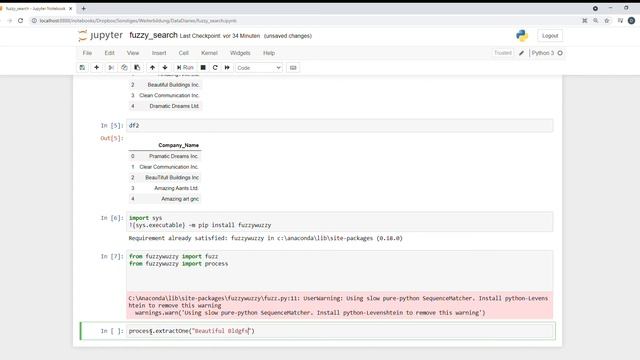Click the 'Amazing art gnc' table cell

point(180,199)
